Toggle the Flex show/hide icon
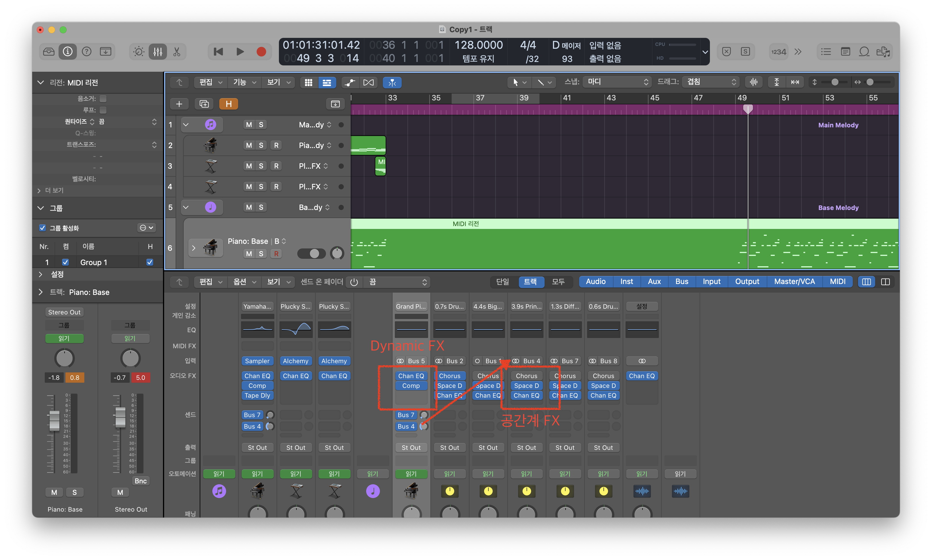This screenshot has width=932, height=560. click(x=368, y=82)
